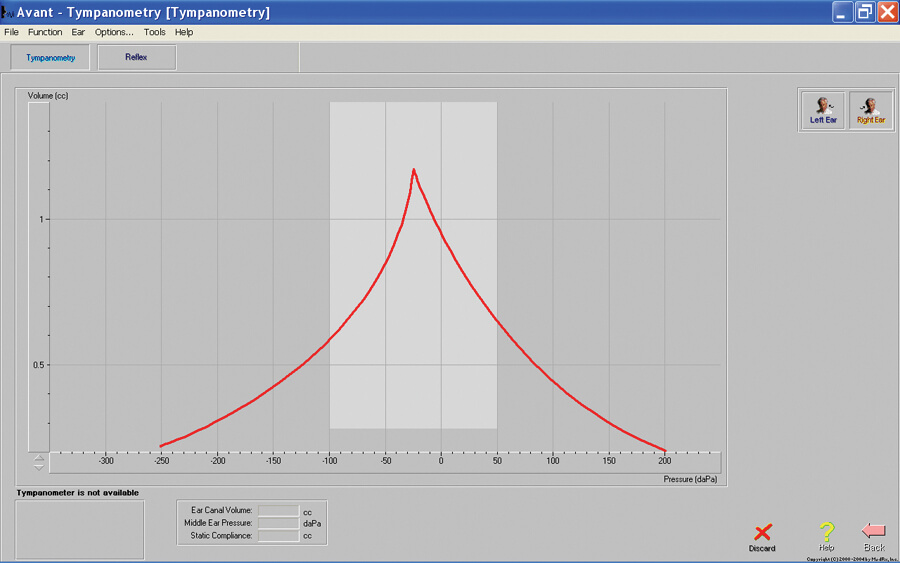Screen dimensions: 900x563
Task: Select the Right Ear button
Action: (871, 109)
